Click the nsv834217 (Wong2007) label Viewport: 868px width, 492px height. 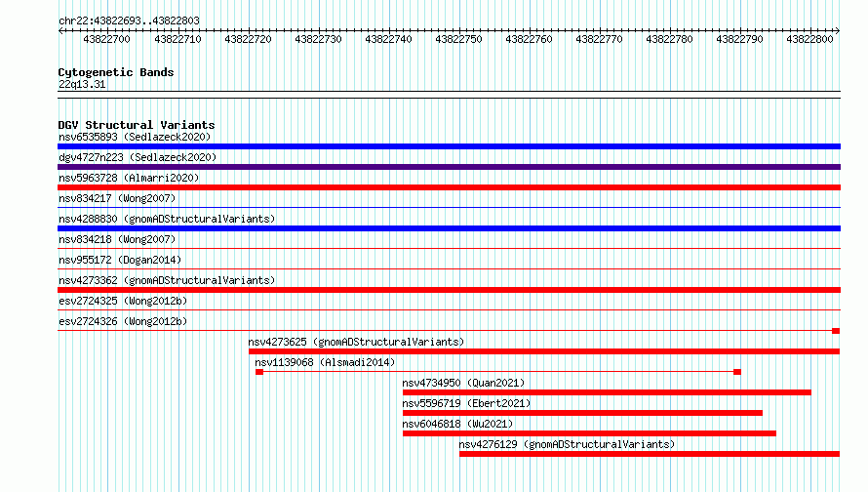117,198
